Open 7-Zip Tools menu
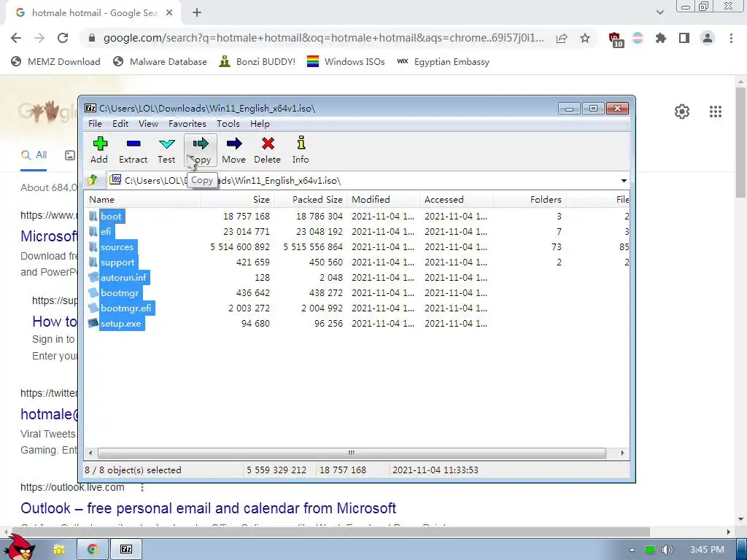This screenshot has height=560, width=747. (x=228, y=124)
